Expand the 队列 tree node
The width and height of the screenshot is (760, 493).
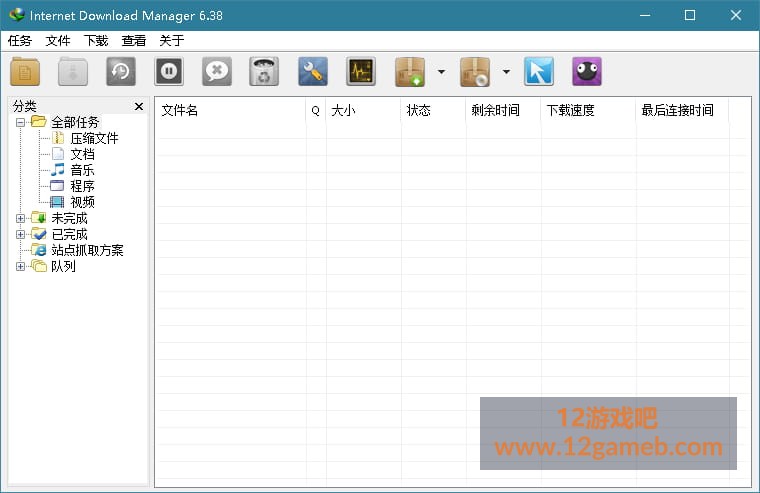pyautogui.click(x=20, y=266)
